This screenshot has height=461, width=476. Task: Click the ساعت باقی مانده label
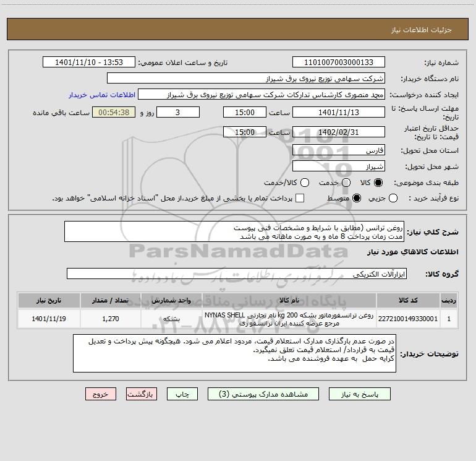pyautogui.click(x=61, y=113)
